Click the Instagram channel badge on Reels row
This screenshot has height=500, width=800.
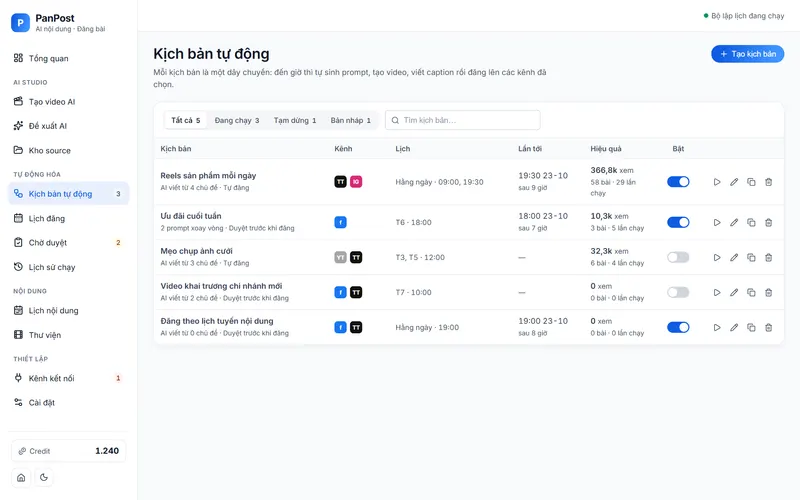[x=356, y=182]
